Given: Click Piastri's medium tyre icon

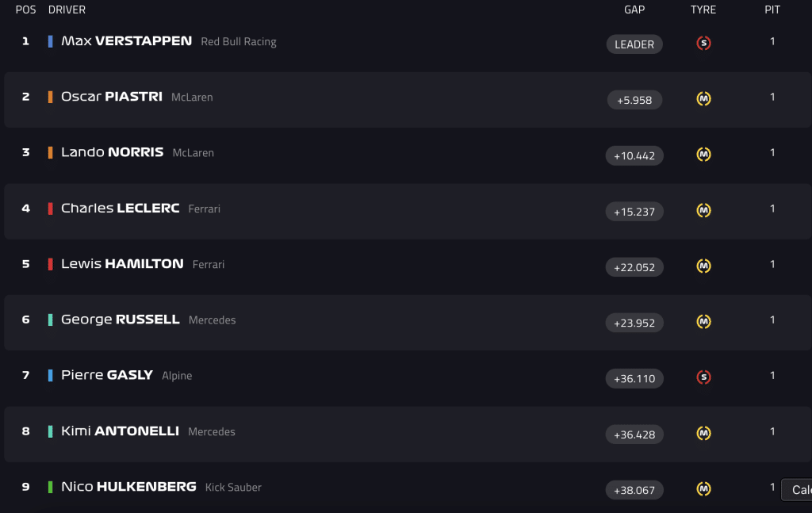Looking at the screenshot, I should 703,98.
